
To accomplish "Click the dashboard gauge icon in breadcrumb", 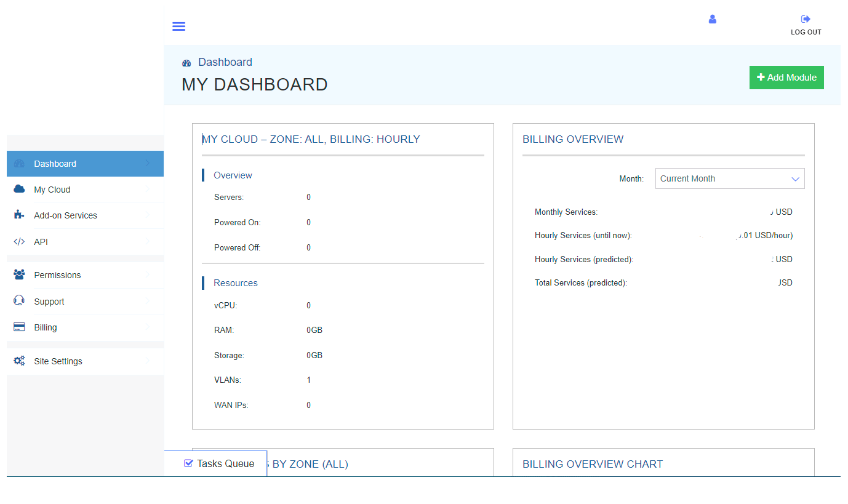I will [186, 63].
